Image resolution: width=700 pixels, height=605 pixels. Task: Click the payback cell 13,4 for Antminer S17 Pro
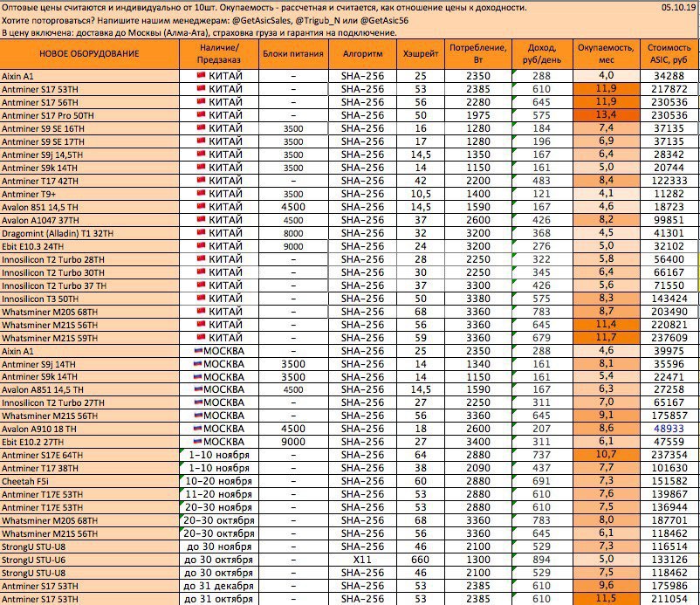(x=607, y=115)
